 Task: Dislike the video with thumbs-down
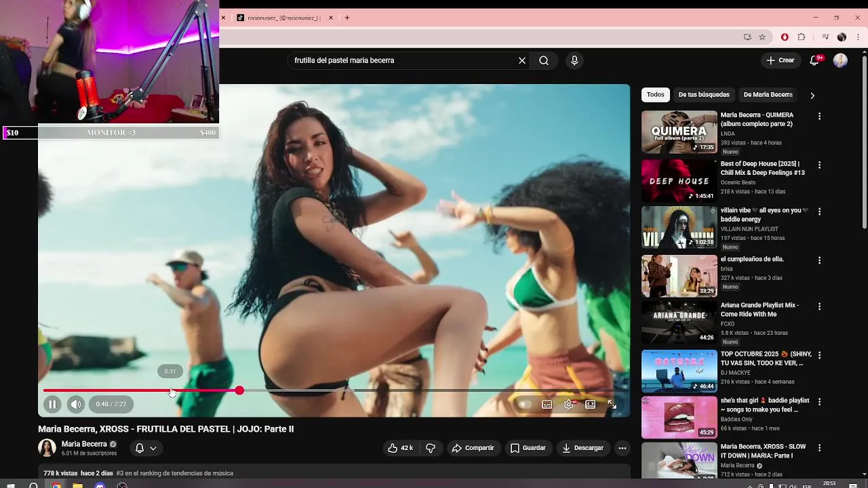(x=430, y=448)
